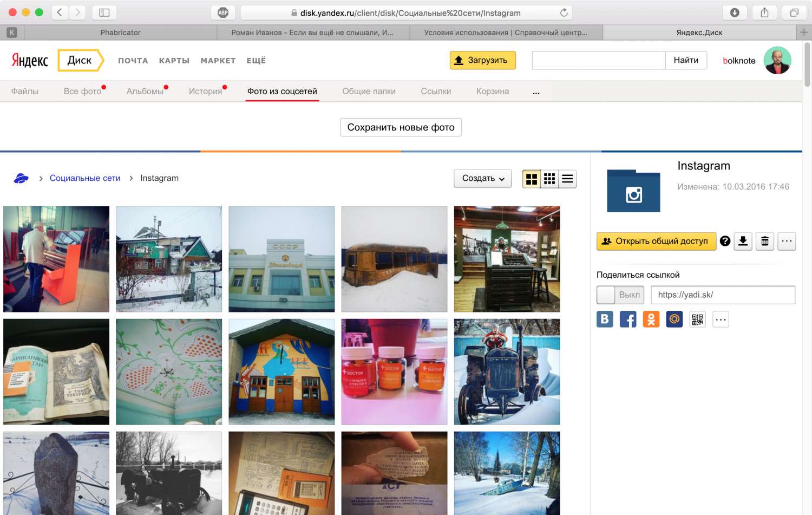The width and height of the screenshot is (812, 515).
Task: Click Сохранить новые фото button
Action: 401,127
